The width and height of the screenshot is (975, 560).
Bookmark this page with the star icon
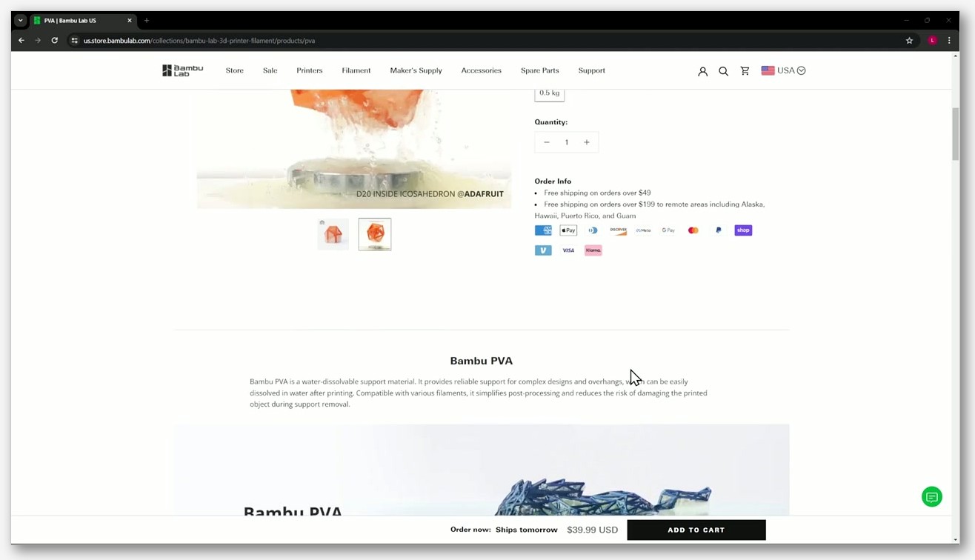pyautogui.click(x=909, y=41)
